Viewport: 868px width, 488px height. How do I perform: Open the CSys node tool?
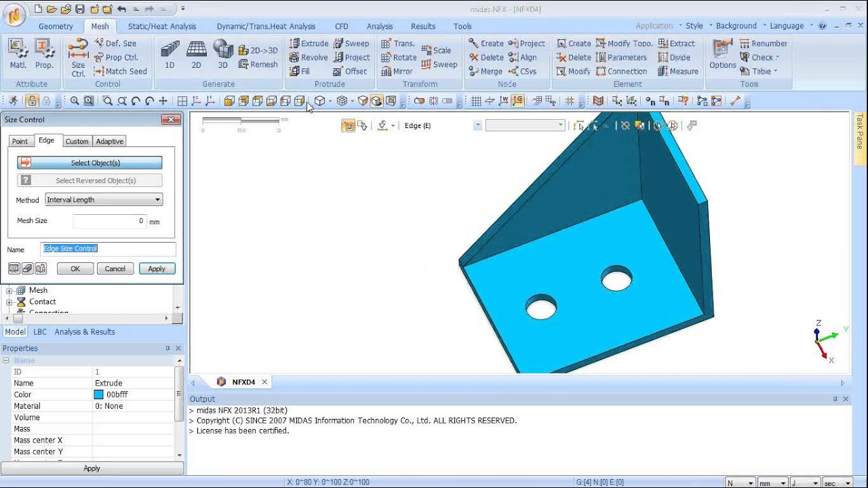coord(522,71)
